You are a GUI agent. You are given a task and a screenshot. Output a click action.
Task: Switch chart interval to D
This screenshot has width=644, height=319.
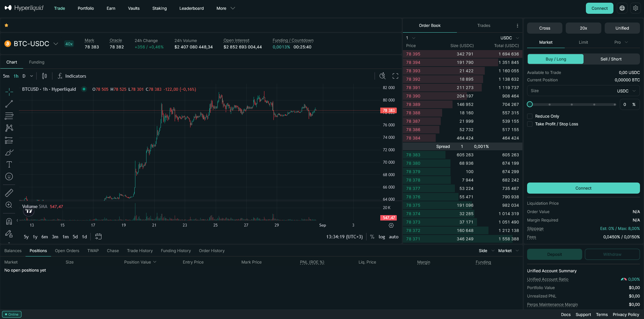(24, 76)
